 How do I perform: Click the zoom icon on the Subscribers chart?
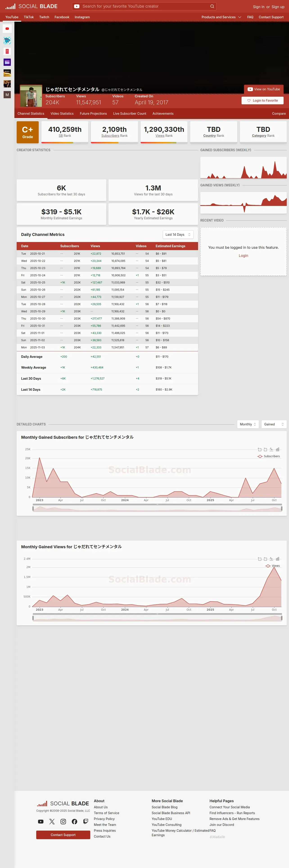click(x=259, y=450)
